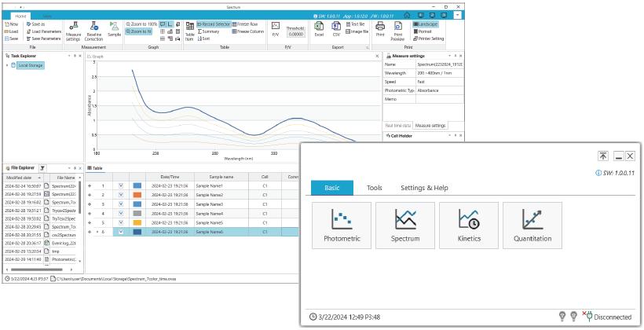Open the Cell Holder panel dropdown arrow
The width and height of the screenshot is (644, 330).
pyautogui.click(x=450, y=136)
